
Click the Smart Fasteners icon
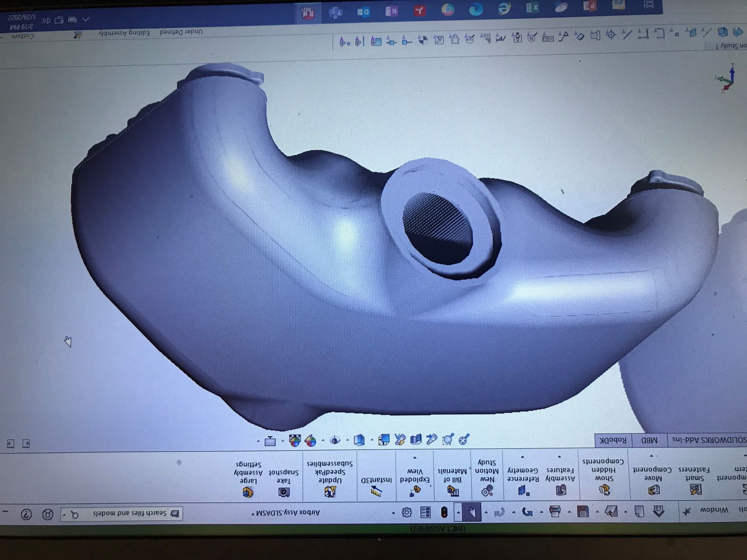pyautogui.click(x=695, y=489)
